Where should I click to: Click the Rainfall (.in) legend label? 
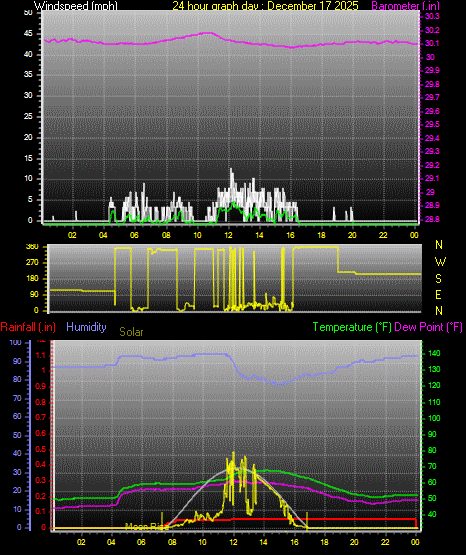click(x=28, y=327)
